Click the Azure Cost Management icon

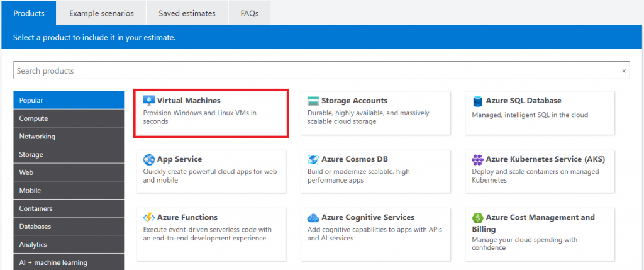point(478,218)
